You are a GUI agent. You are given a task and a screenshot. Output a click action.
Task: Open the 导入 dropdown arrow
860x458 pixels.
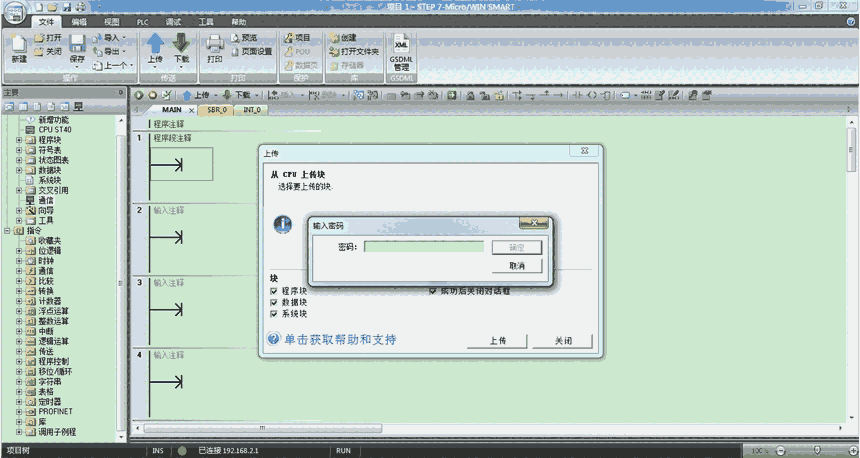pyautogui.click(x=124, y=38)
